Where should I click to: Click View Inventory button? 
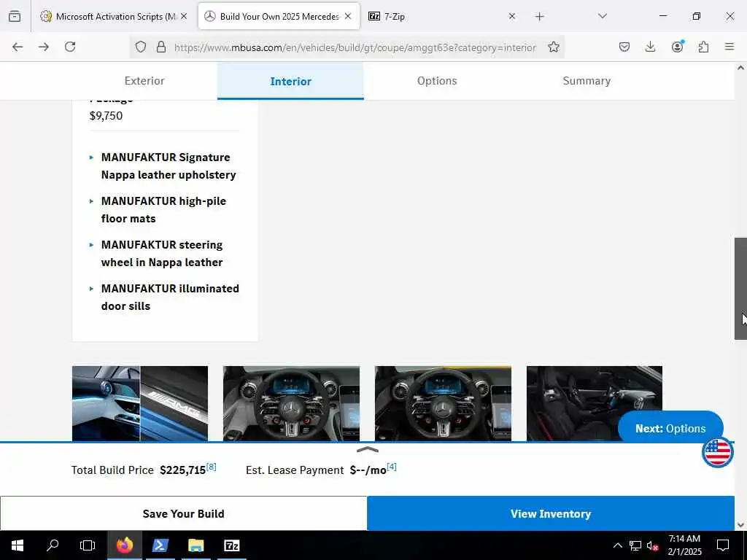click(551, 513)
